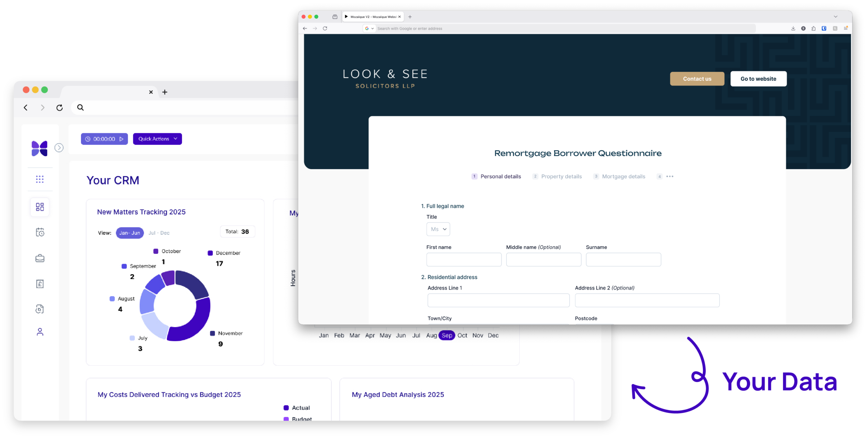Click the First name input field
Viewport: 868px width, 439px height.
coord(463,260)
